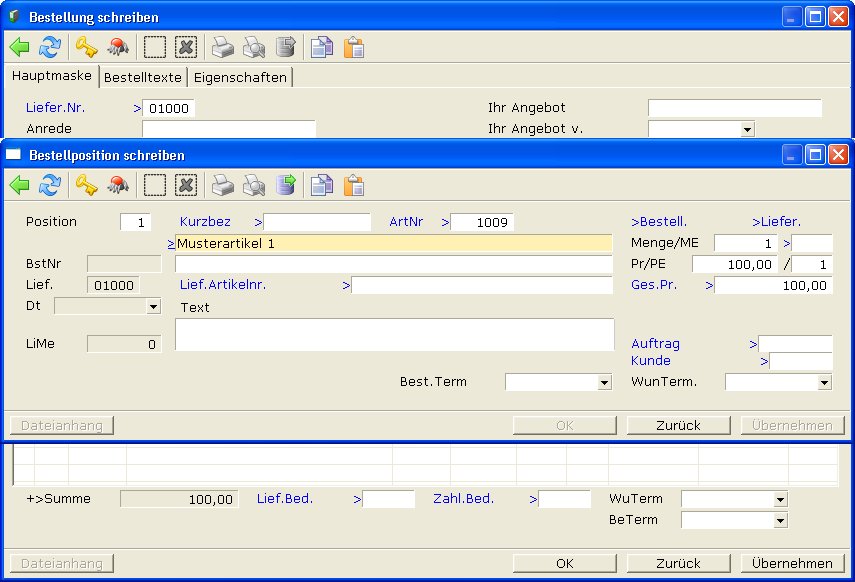855x582 pixels.
Task: Click the bottom Übernehmen button
Action: pyautogui.click(x=794, y=563)
